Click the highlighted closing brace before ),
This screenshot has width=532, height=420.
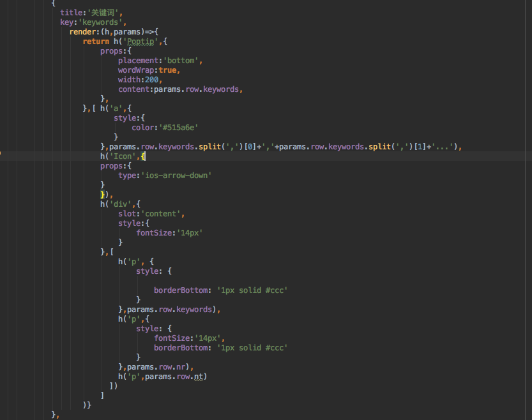tap(102, 195)
